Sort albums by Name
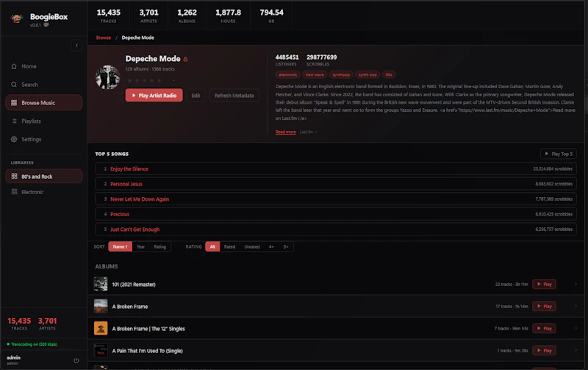 pos(121,246)
